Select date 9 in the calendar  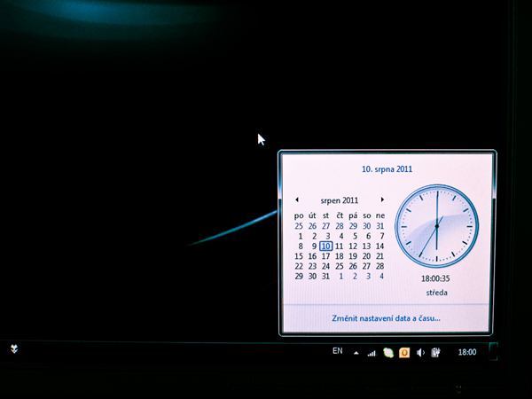[314, 246]
